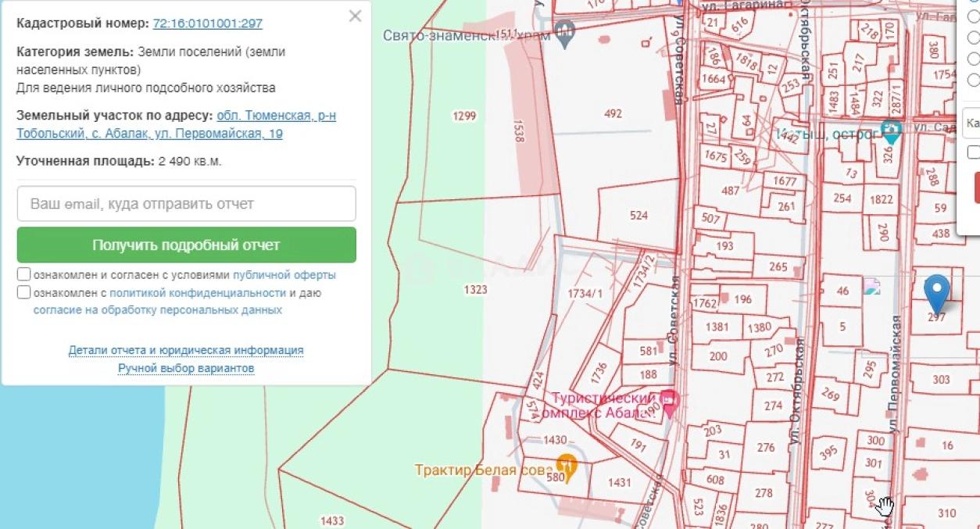Image resolution: width=980 pixels, height=529 pixels.
Task: Open the публичной оферты link
Action: (284, 275)
